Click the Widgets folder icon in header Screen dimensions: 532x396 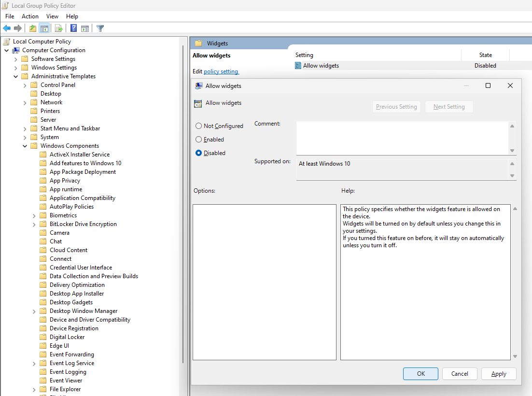point(198,43)
